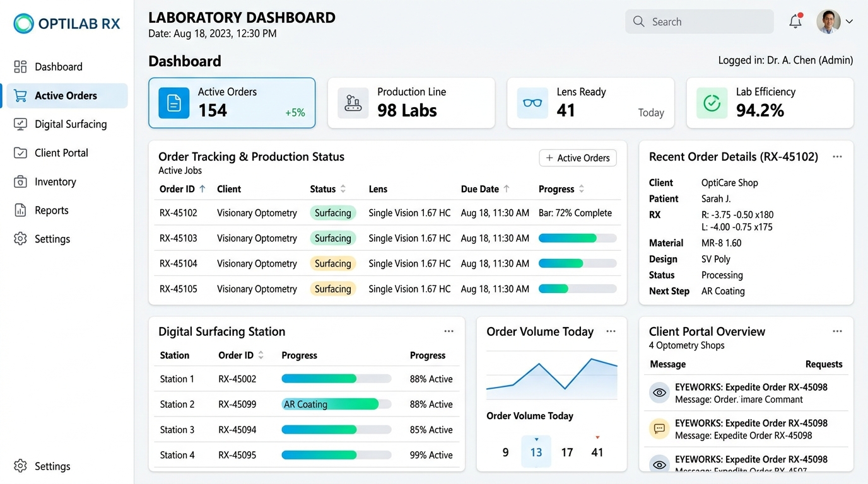
Task: Click the 'AR Coating' Next Step value
Action: [723, 291]
